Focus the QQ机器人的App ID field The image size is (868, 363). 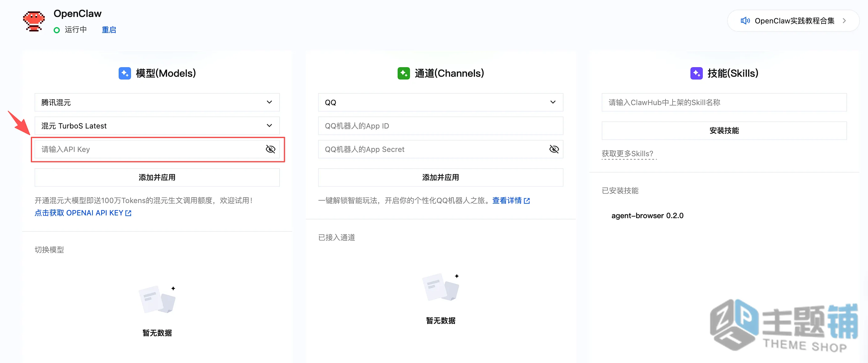pos(440,126)
